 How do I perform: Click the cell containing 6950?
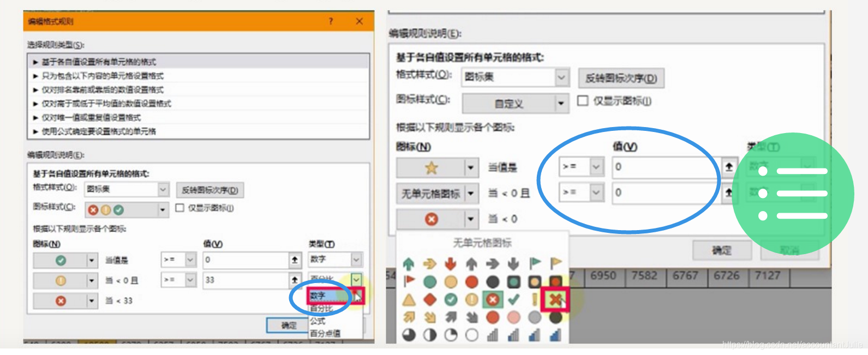(x=603, y=275)
